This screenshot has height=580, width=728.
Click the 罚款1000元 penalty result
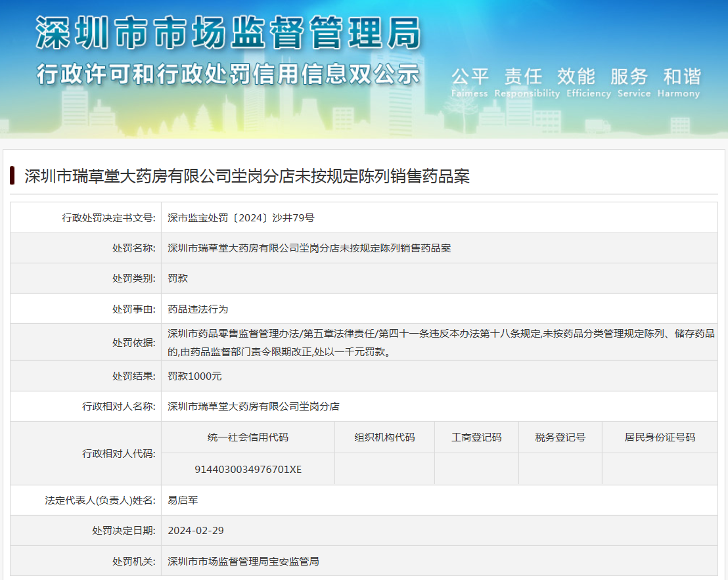coord(194,376)
